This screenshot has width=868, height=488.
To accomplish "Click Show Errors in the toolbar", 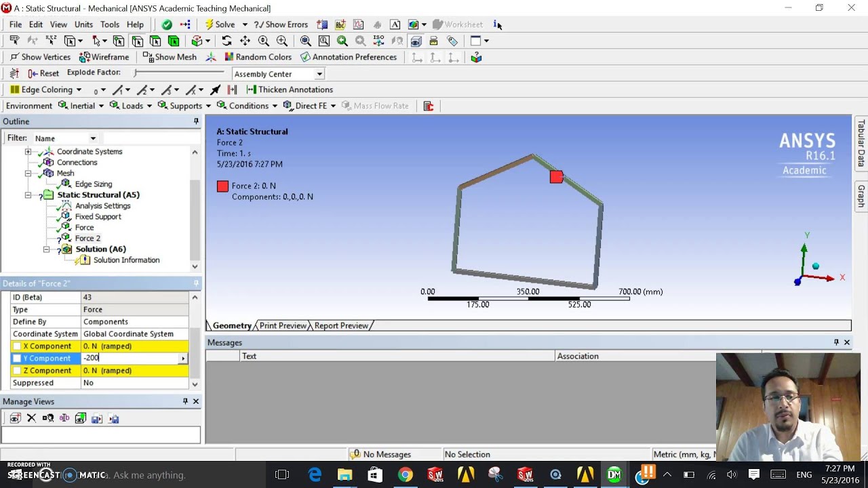I will (x=281, y=24).
